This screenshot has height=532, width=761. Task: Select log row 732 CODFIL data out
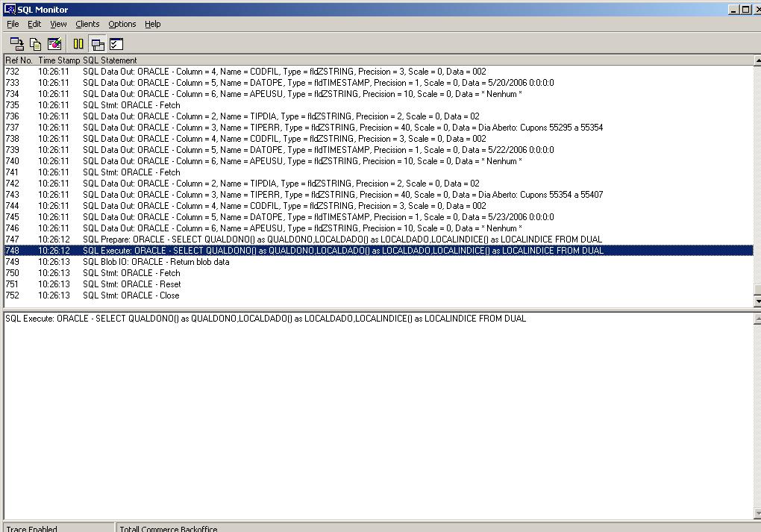tap(378, 72)
